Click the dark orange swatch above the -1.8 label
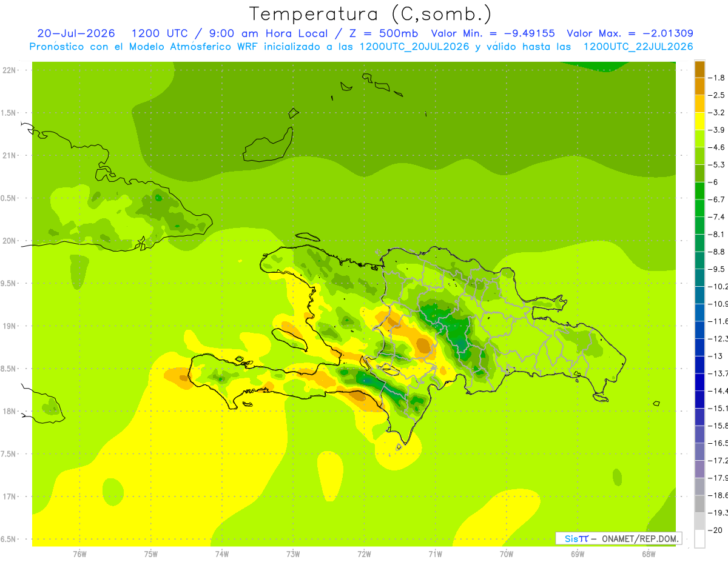Image resolution: width=728 pixels, height=562 pixels. coord(699,69)
